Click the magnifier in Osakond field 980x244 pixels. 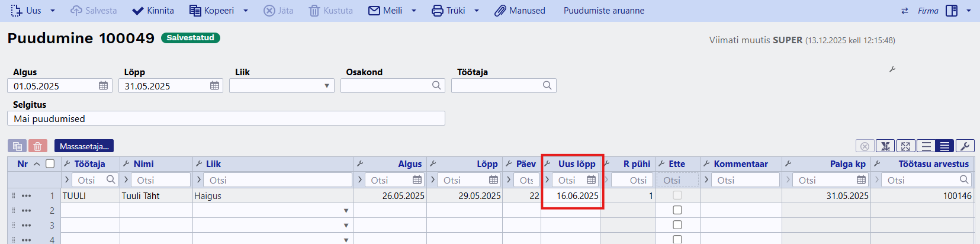pos(436,86)
